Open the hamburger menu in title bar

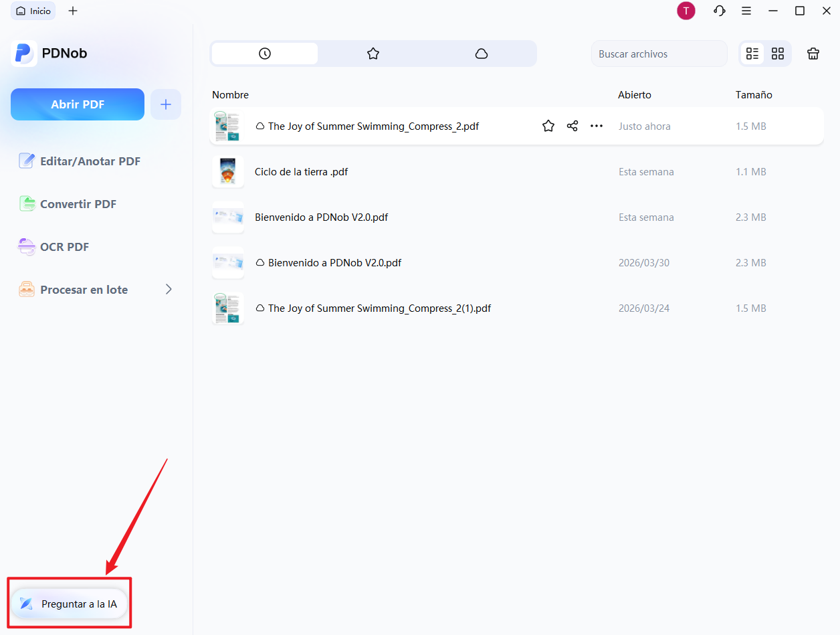746,11
